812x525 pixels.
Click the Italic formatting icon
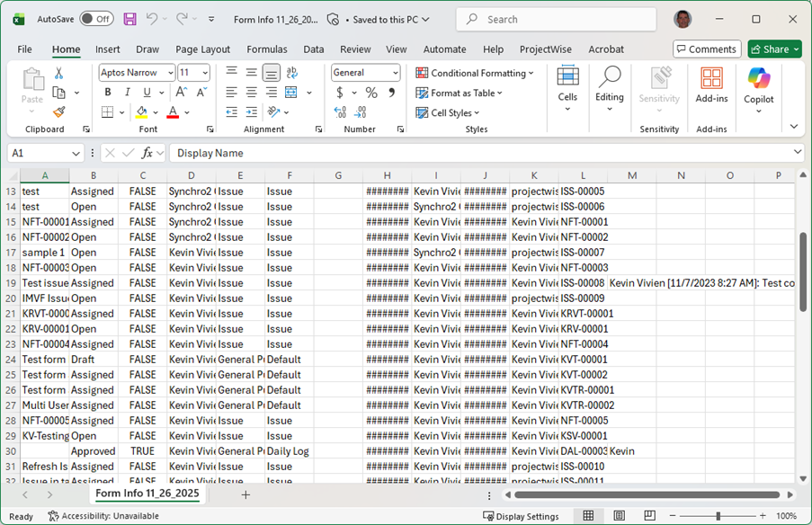(127, 93)
